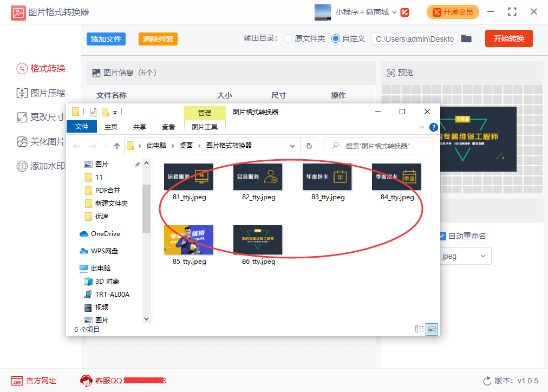
Task: Select the 85_tty.jpeg thumbnail
Action: pos(188,239)
